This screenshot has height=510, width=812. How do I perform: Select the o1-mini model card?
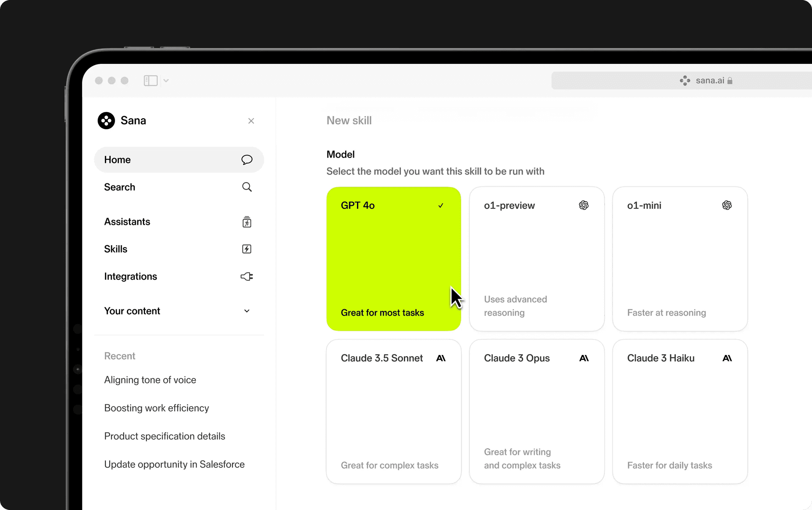680,259
